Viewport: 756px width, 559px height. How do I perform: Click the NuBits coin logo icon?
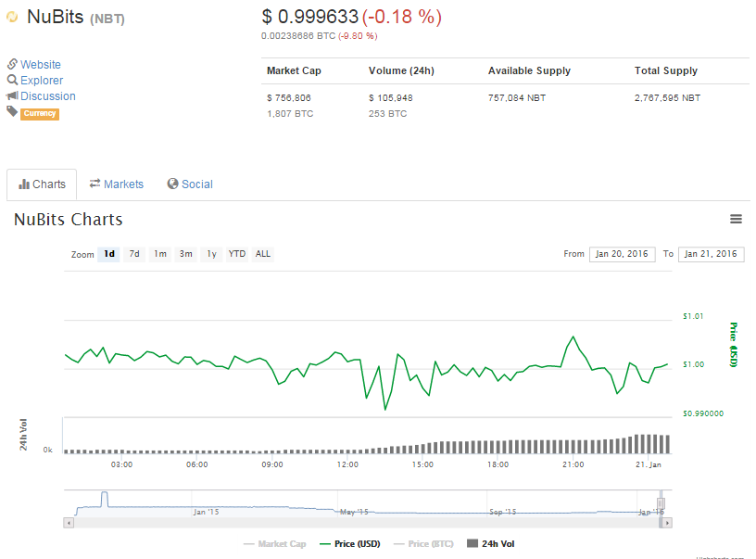click(12, 18)
